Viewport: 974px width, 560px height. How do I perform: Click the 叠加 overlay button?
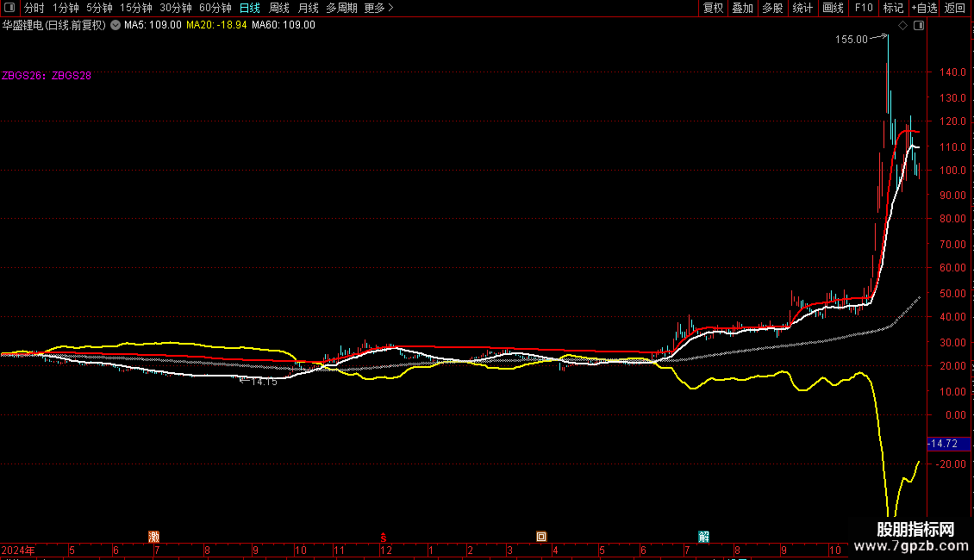pos(742,8)
